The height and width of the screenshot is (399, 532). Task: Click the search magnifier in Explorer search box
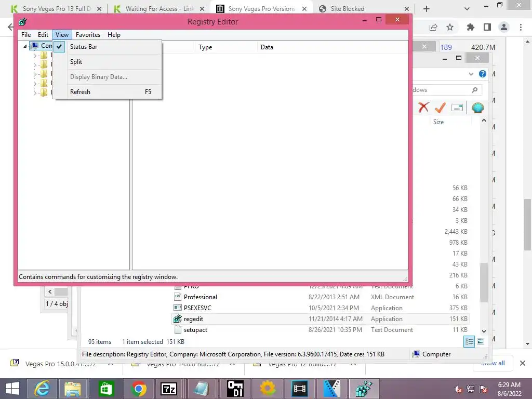[x=474, y=90]
